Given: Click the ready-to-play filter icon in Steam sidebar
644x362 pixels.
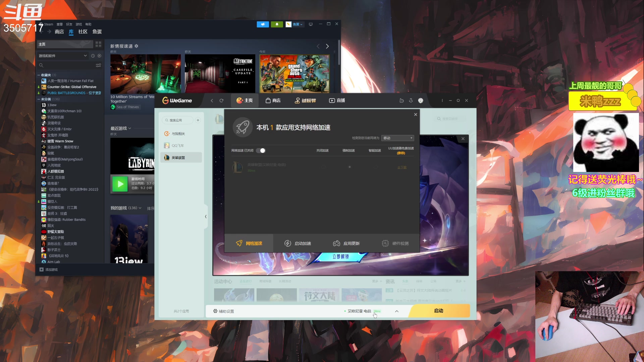Looking at the screenshot, I should tap(99, 56).
